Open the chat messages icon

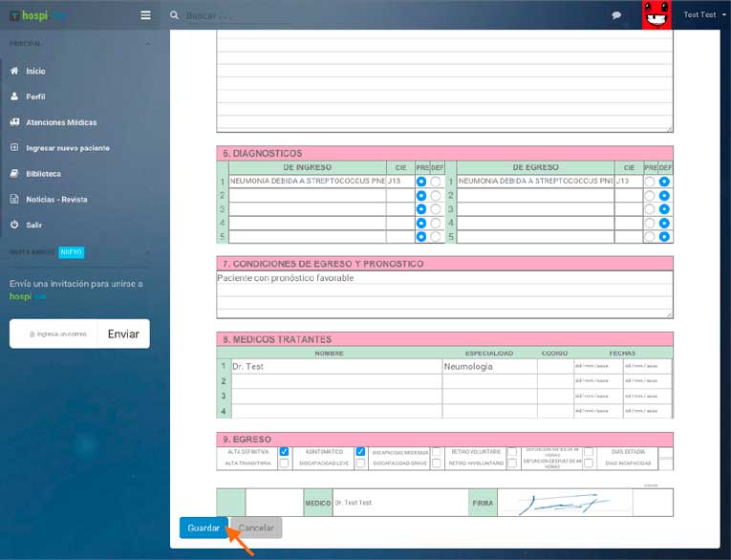click(616, 15)
